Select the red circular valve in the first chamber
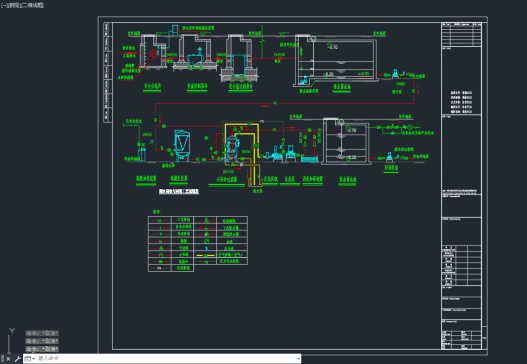Viewport: 527px width, 364px height. (152, 53)
